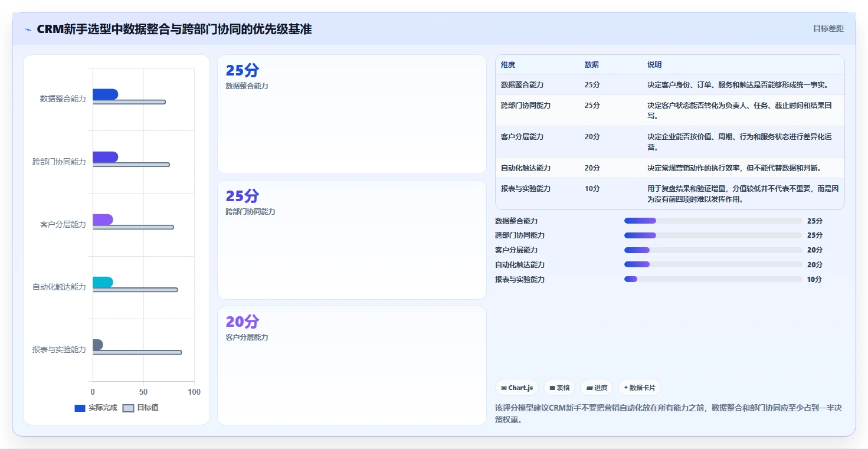This screenshot has width=868, height=449.
Task: Open the 20分 客户分层能力 data card
Action: (x=352, y=365)
